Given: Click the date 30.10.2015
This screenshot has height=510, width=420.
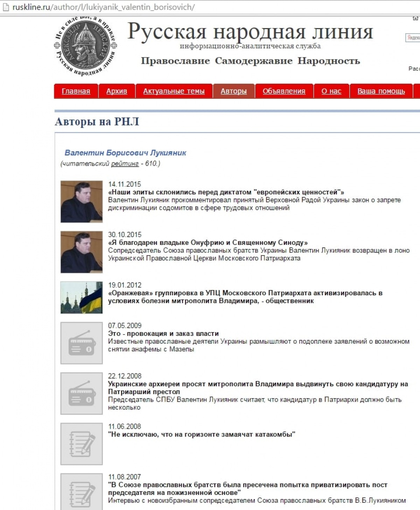Looking at the screenshot, I should point(125,235).
